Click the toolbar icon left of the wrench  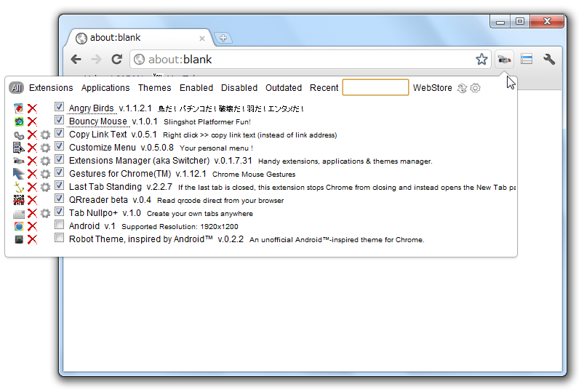pyautogui.click(x=527, y=59)
